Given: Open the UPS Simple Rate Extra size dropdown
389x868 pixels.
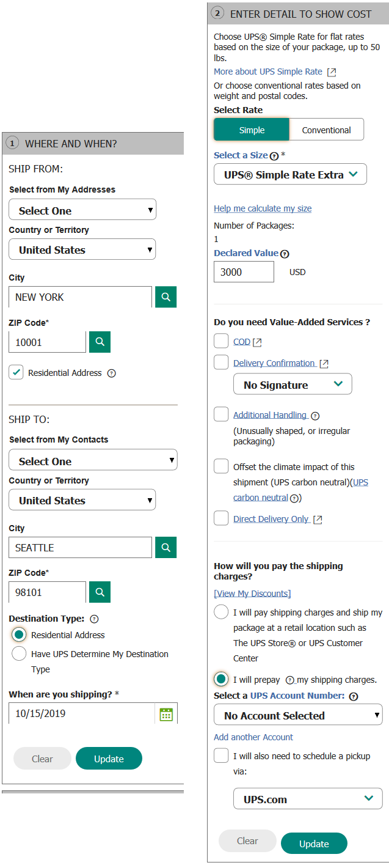Looking at the screenshot, I should [x=290, y=174].
